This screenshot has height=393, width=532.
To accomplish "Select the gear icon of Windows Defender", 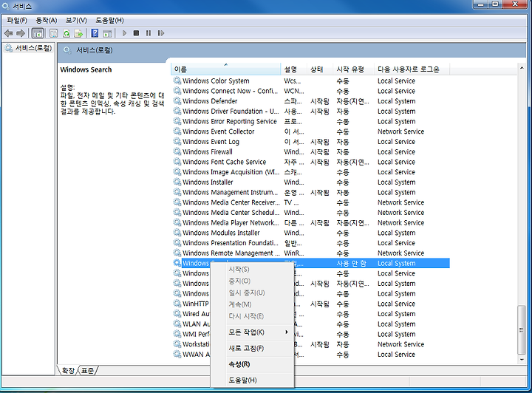I will 177,101.
